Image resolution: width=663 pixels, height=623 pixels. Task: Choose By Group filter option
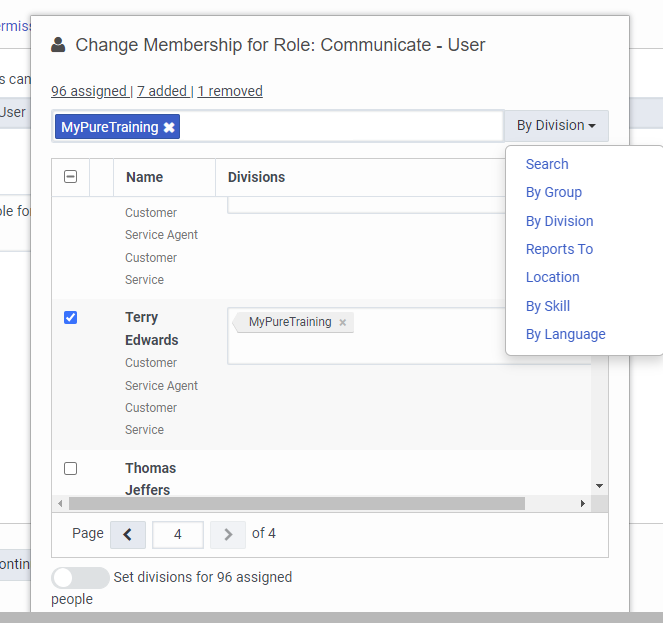pyautogui.click(x=553, y=192)
